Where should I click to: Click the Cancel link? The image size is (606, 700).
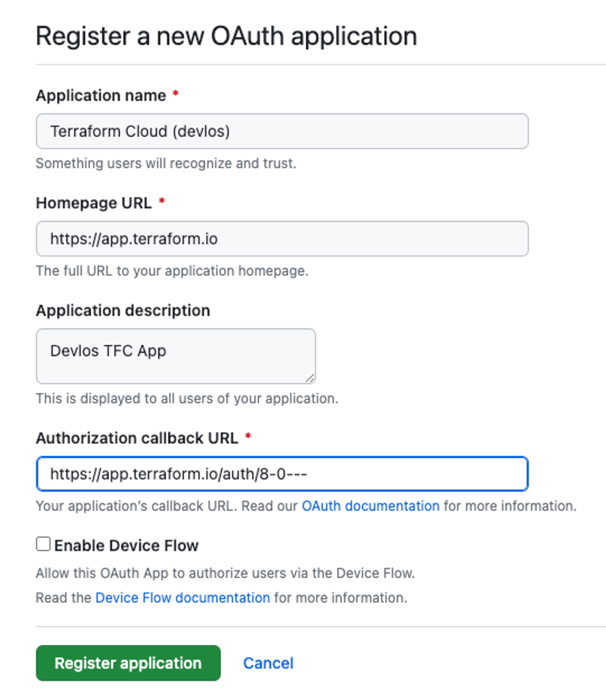coord(268,663)
